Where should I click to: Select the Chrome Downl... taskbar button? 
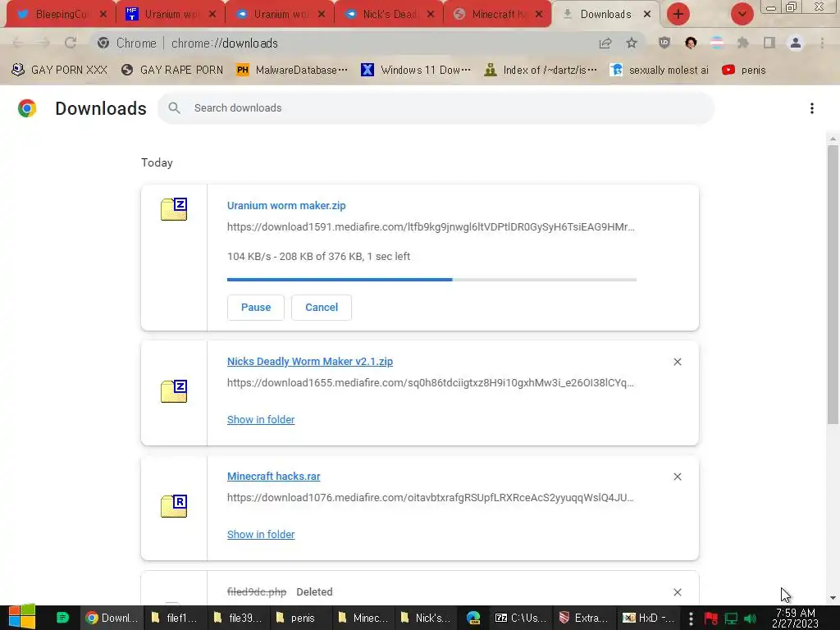[x=112, y=618]
